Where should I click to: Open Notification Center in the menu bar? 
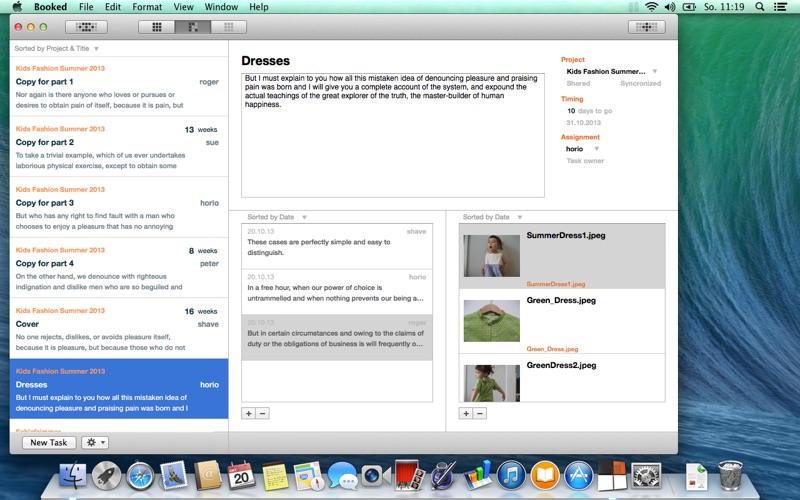[x=780, y=7]
